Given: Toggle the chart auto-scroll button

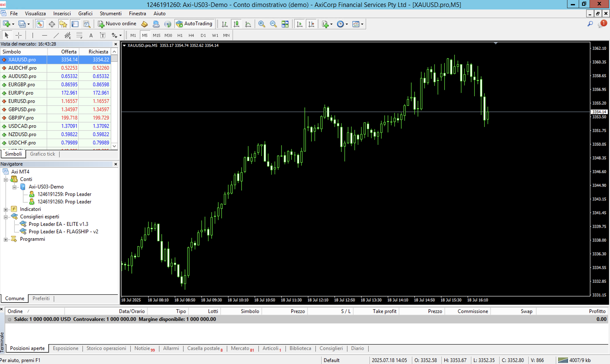Looking at the screenshot, I should coord(299,24).
